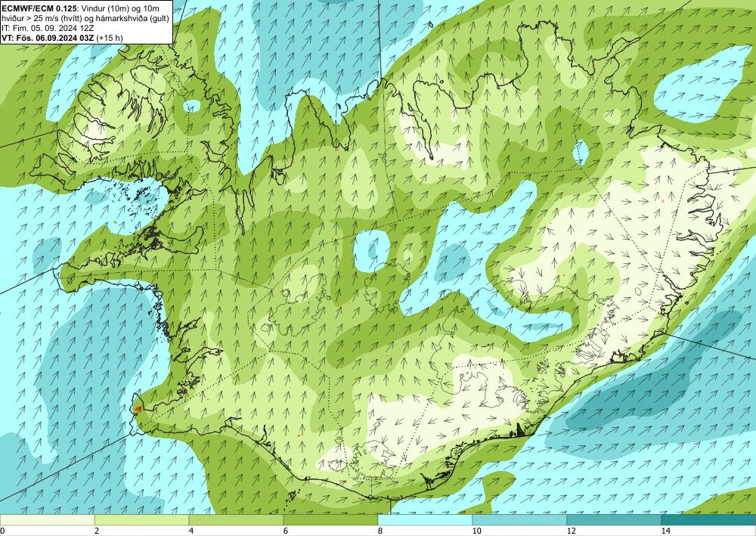
Task: Click the 8–10 m/s light cyan legend swatch
Action: click(425, 520)
